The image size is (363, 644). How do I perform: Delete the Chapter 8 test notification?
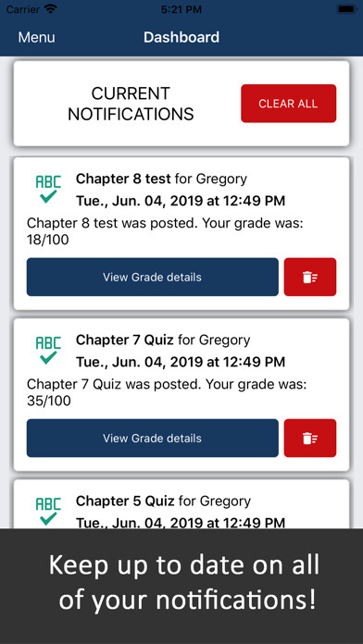(x=310, y=277)
